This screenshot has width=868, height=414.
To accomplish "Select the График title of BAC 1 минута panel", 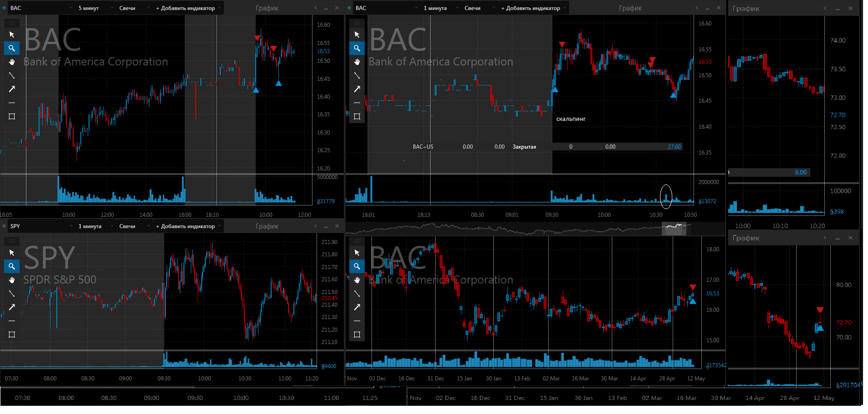I will (x=630, y=8).
